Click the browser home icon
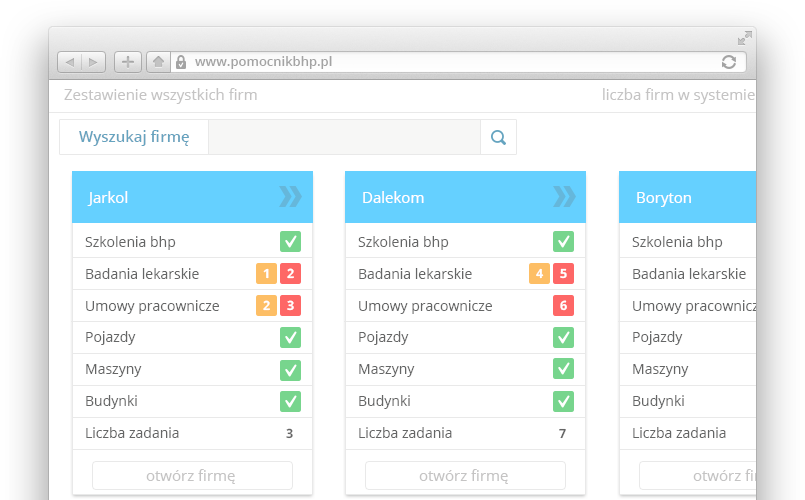Viewport: 805px width, 500px height. point(157,62)
